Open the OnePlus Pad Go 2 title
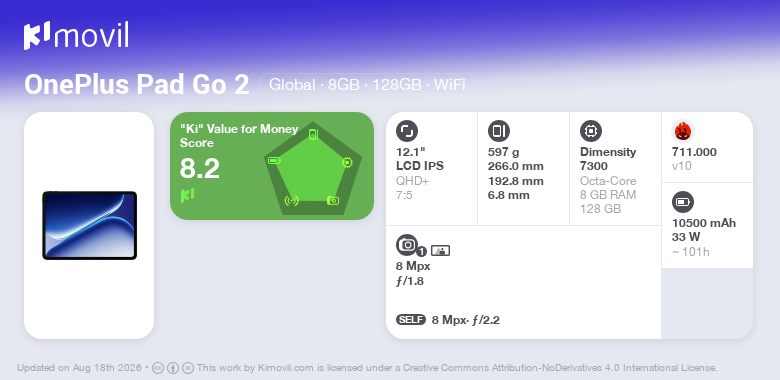The image size is (780, 380). (137, 85)
